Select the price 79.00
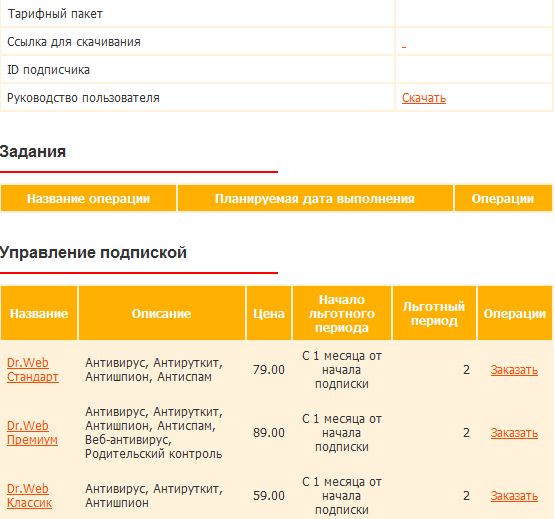The image size is (555, 519). [x=269, y=370]
